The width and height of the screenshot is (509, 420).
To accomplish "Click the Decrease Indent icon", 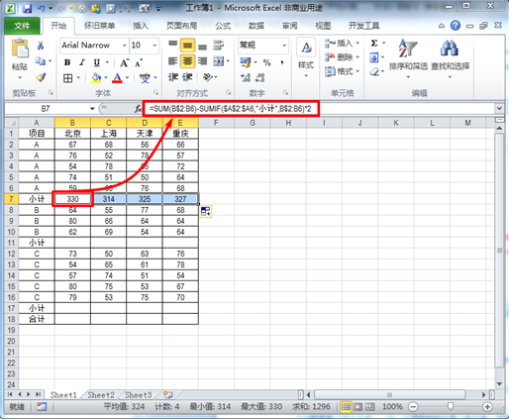I will point(173,77).
